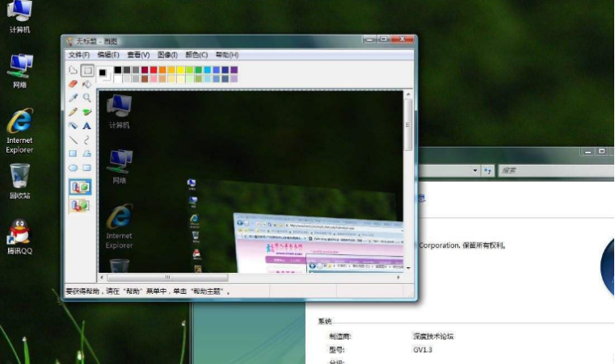
Task: Select the rectangular Select tool
Action: coord(86,70)
